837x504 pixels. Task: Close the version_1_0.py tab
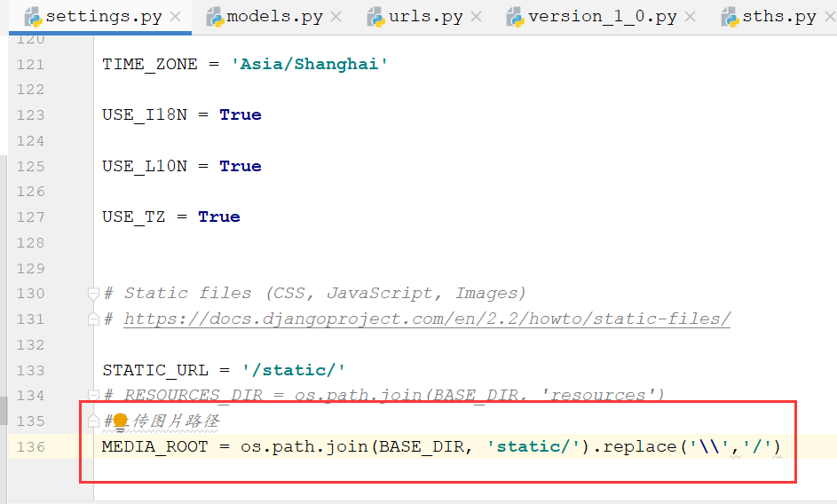click(x=691, y=17)
